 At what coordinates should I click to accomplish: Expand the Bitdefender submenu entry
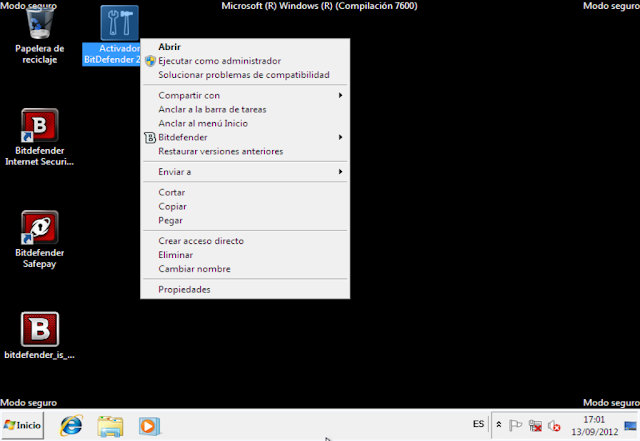point(245,137)
